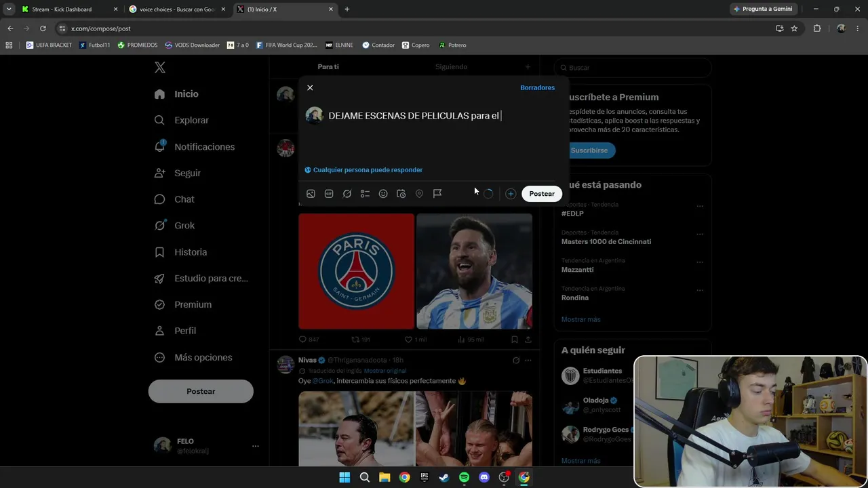
Task: Click the flag icon in composer toolbar
Action: click(437, 194)
